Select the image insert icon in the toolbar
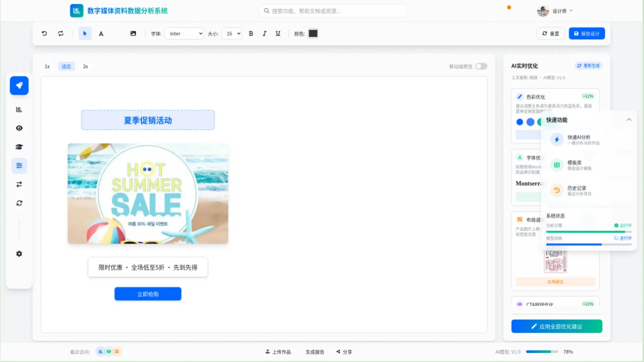This screenshot has height=362, width=644. (x=133, y=33)
